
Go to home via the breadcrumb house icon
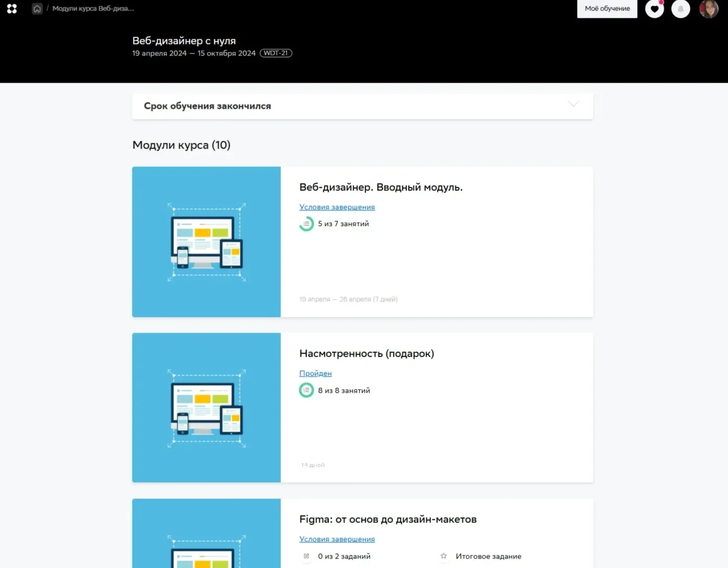click(37, 9)
